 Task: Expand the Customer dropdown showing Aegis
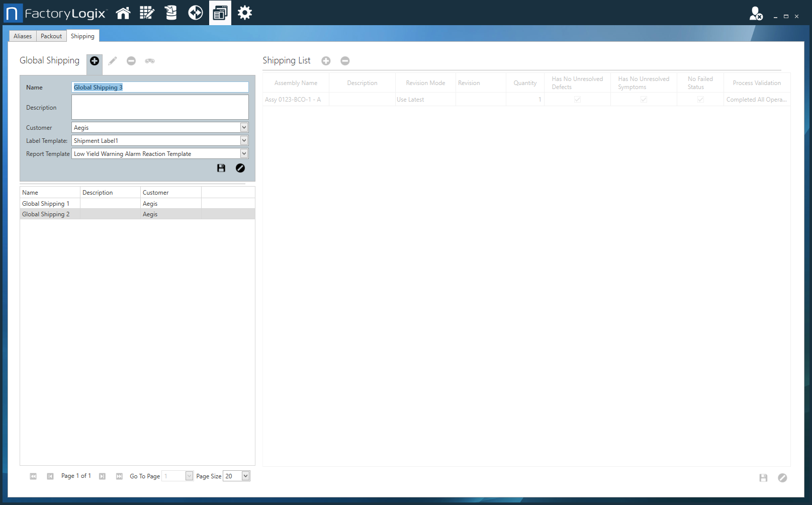pyautogui.click(x=244, y=128)
